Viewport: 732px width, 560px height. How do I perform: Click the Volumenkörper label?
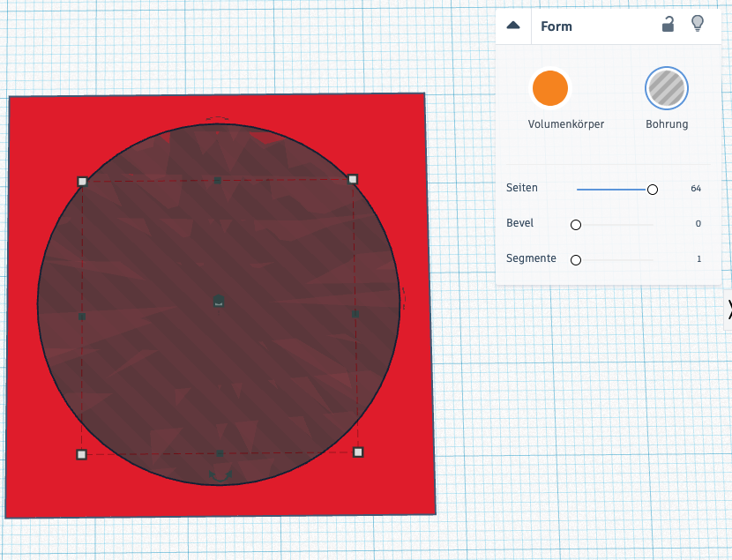pos(566,124)
